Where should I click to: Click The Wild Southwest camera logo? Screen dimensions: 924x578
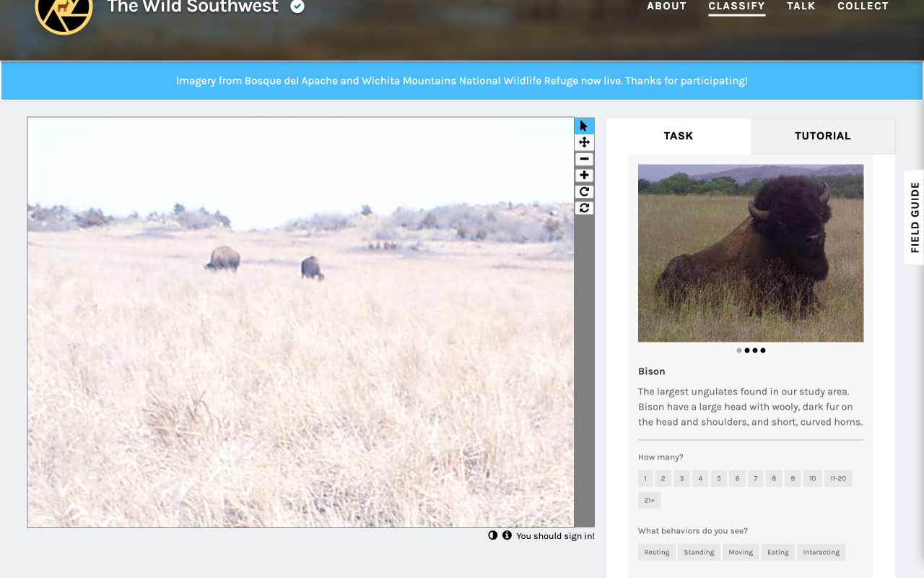click(x=64, y=9)
